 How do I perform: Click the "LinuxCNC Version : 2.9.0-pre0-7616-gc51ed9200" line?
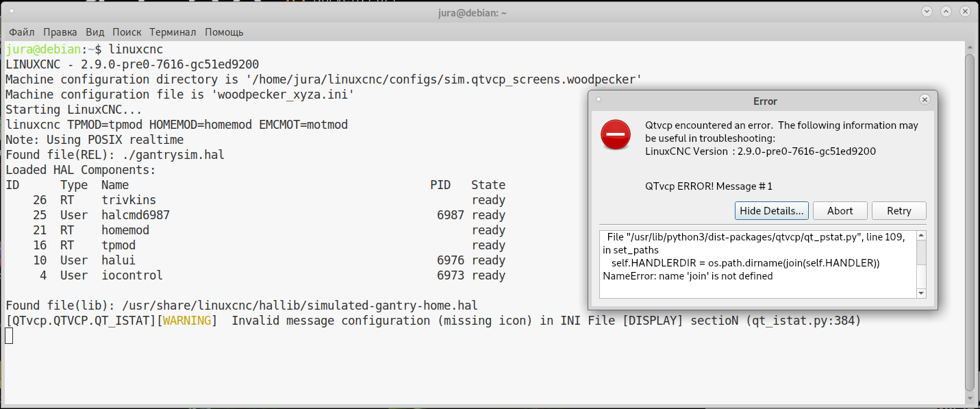[x=760, y=151]
